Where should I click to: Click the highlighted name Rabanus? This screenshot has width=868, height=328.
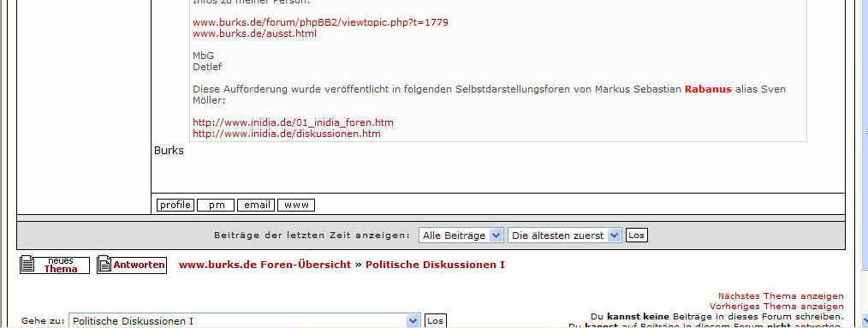click(708, 89)
